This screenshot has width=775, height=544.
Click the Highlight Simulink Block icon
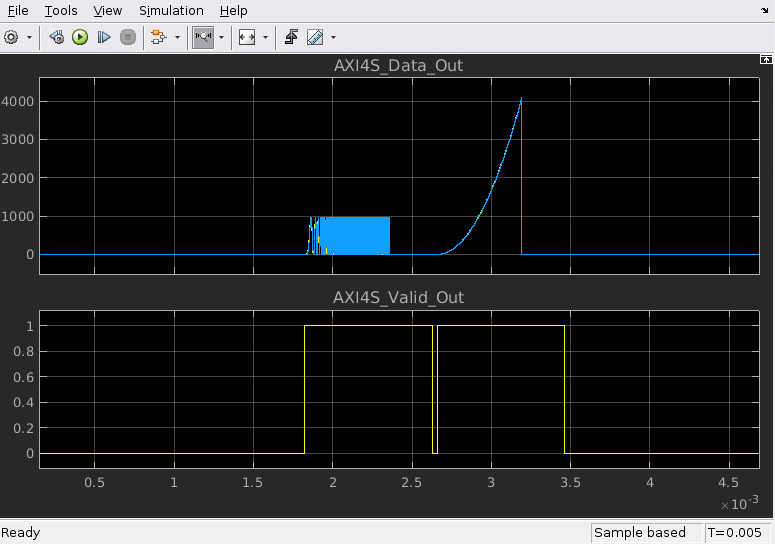pos(157,37)
